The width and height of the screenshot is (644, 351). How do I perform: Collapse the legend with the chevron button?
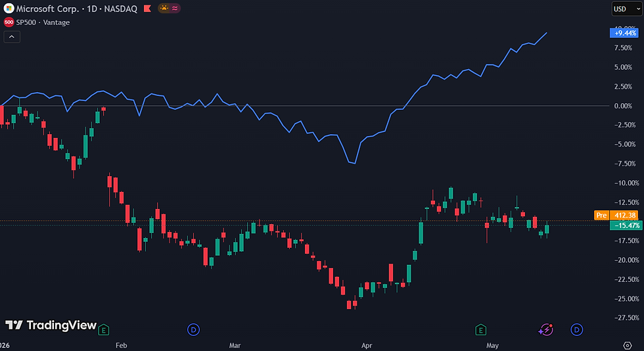coord(12,37)
